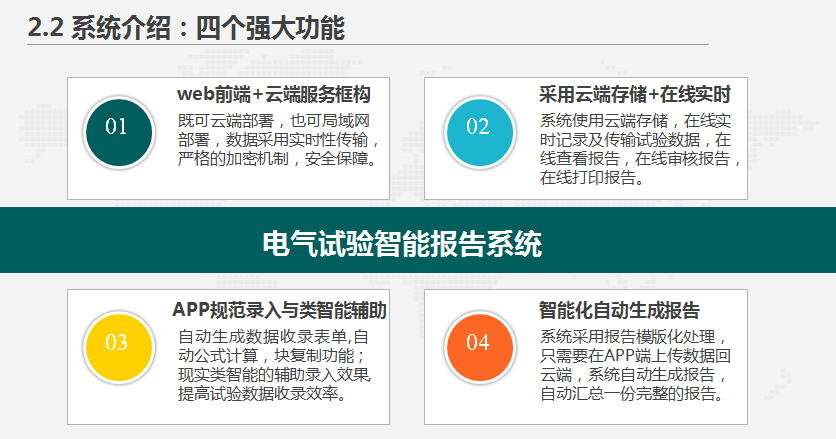Click the line '在线打印报告。'
Screen dimensions: 836x439
pyautogui.click(x=592, y=177)
